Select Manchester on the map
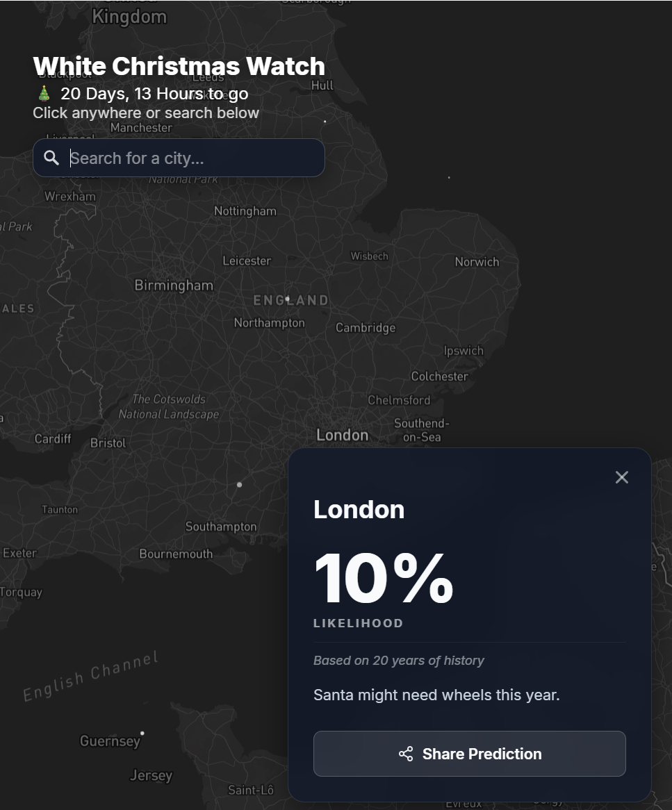Image resolution: width=672 pixels, height=810 pixels. coord(141,128)
